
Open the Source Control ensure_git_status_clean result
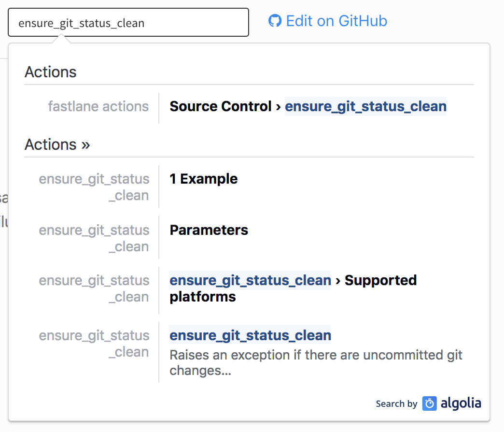[x=308, y=106]
